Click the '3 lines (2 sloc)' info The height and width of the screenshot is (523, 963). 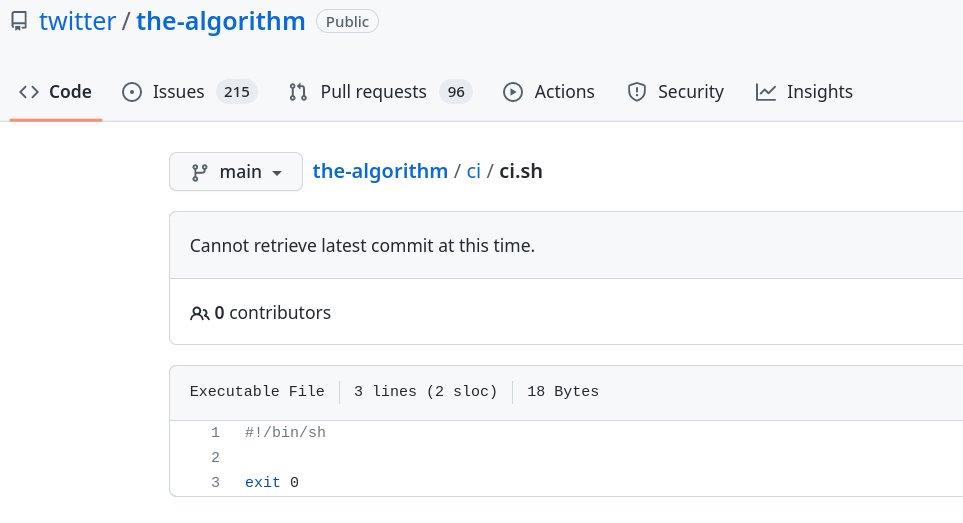tap(426, 392)
